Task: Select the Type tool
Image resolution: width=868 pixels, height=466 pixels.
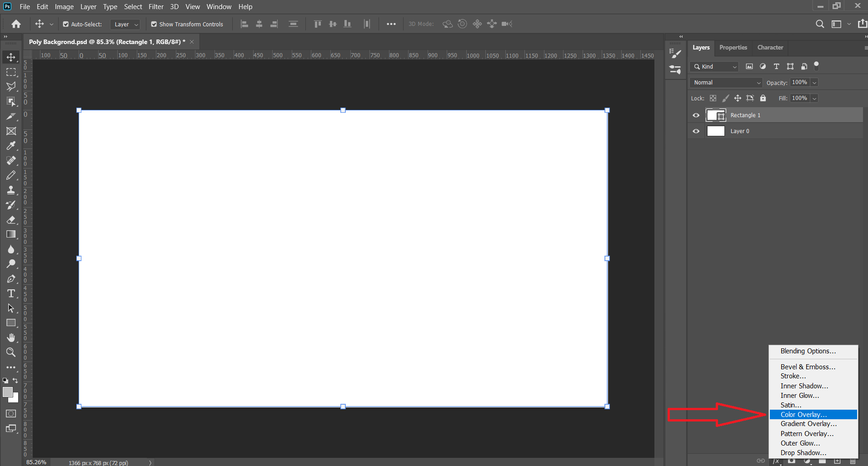Action: tap(11, 293)
